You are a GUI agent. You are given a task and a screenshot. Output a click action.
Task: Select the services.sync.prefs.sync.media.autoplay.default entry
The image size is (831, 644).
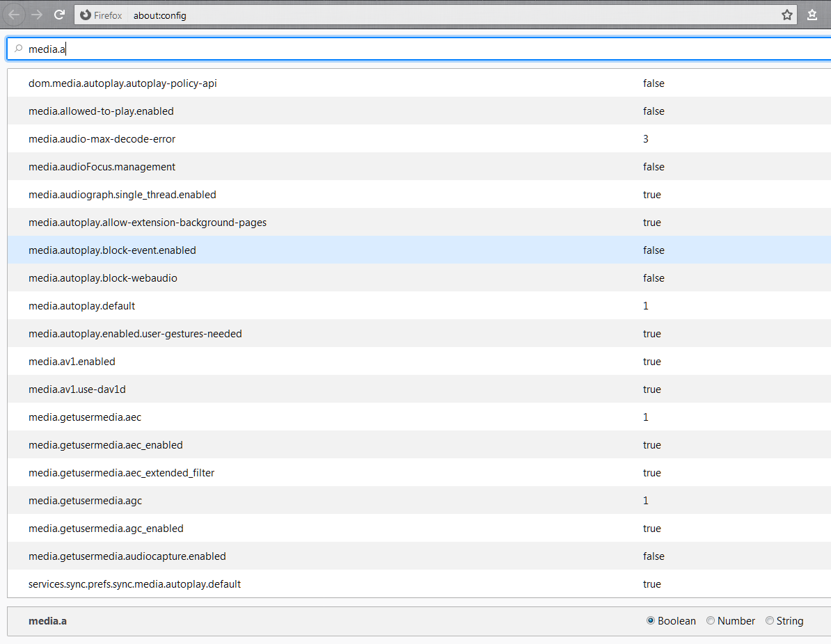134,583
